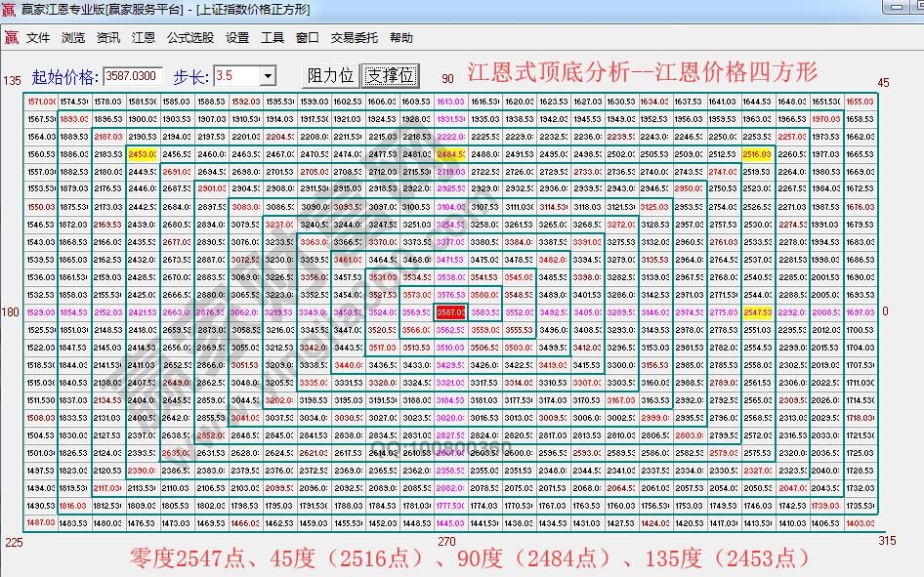Click the 阻力位 button to show resistance levels

click(x=333, y=74)
